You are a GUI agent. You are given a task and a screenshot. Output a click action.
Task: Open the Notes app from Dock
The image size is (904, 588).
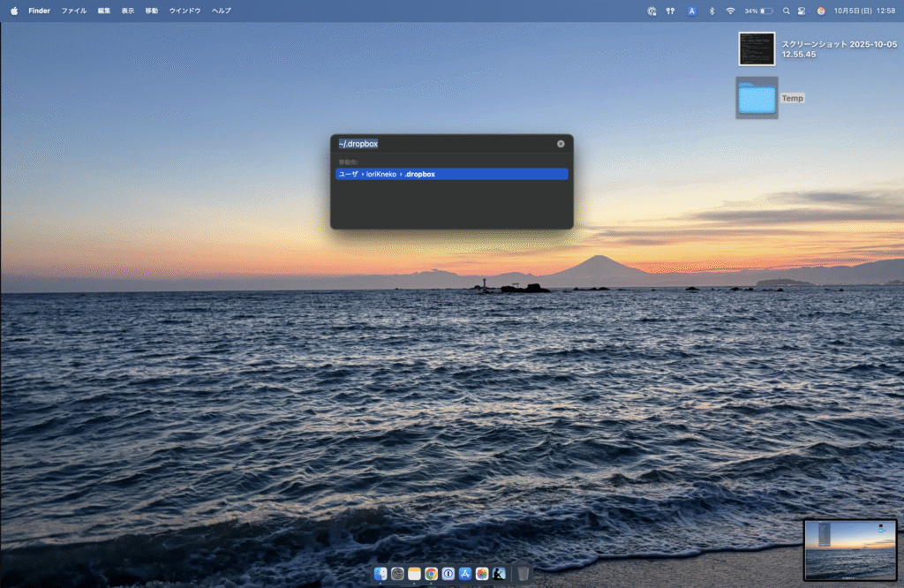[414, 574]
